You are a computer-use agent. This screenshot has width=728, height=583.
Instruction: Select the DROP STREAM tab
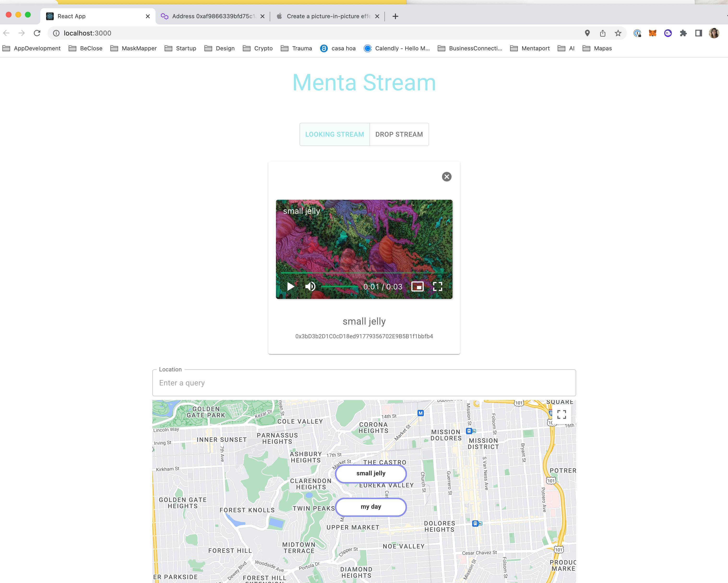pyautogui.click(x=399, y=134)
